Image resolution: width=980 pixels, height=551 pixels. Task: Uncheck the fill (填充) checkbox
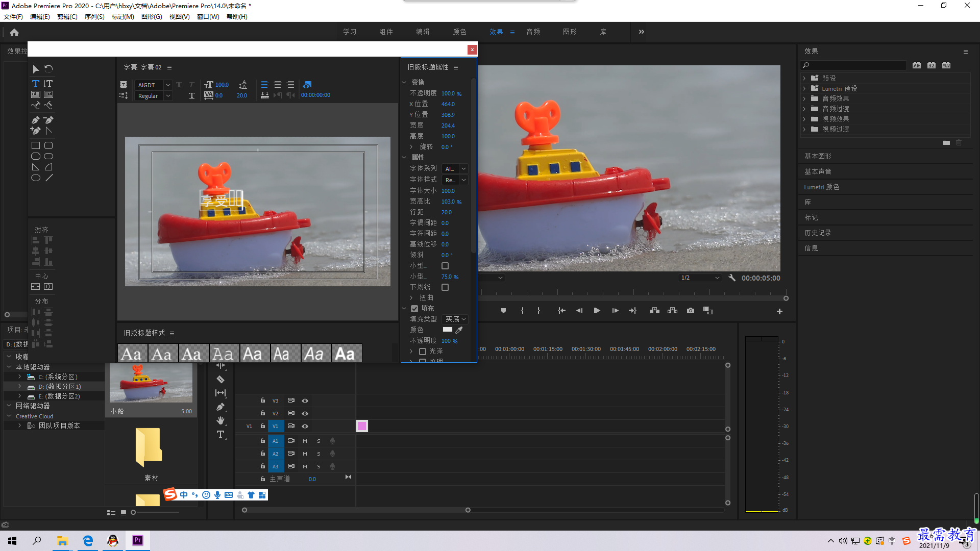pyautogui.click(x=414, y=309)
